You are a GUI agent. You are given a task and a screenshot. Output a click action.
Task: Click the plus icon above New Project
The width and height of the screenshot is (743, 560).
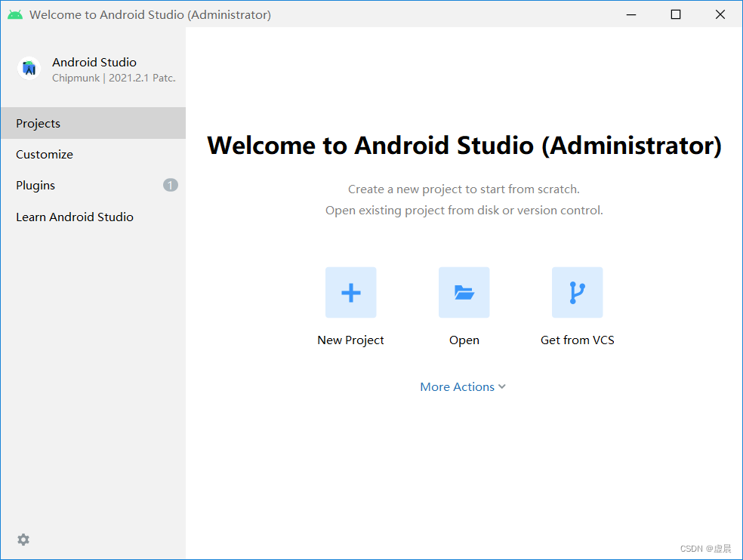[350, 292]
